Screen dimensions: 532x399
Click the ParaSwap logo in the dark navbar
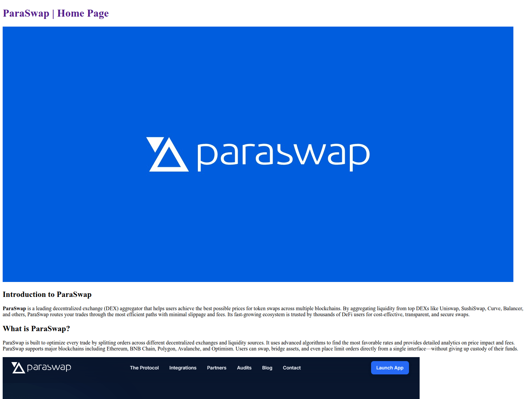pyautogui.click(x=41, y=367)
